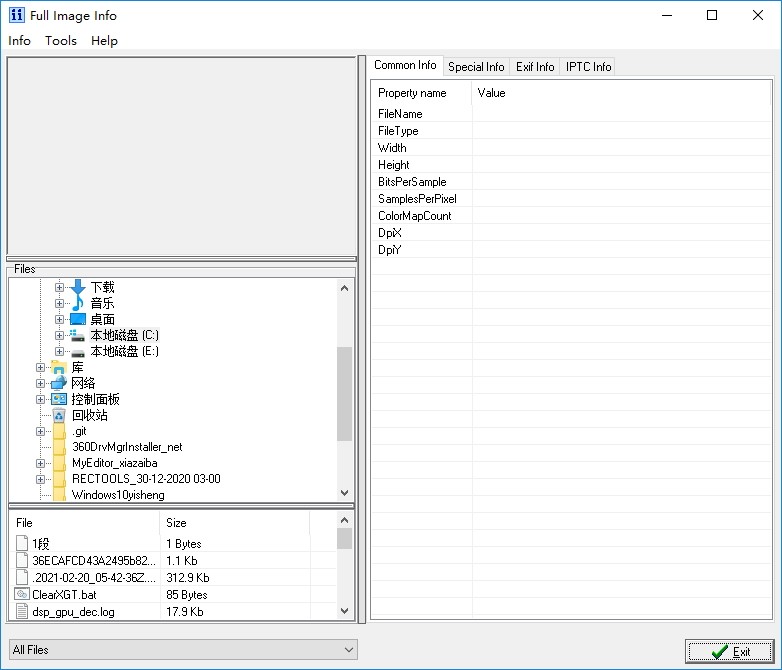Select the DpiY property row

[x=572, y=249]
